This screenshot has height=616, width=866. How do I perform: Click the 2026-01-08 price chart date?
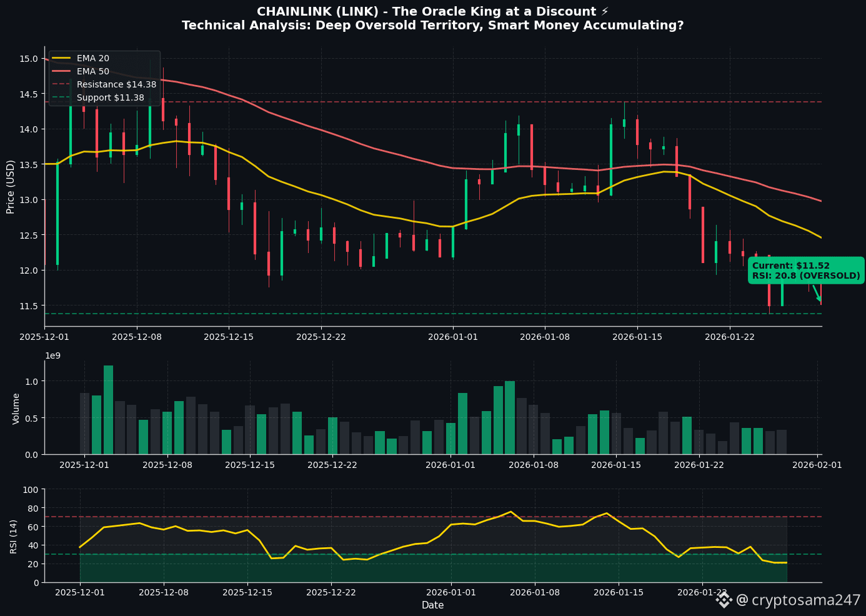545,337
